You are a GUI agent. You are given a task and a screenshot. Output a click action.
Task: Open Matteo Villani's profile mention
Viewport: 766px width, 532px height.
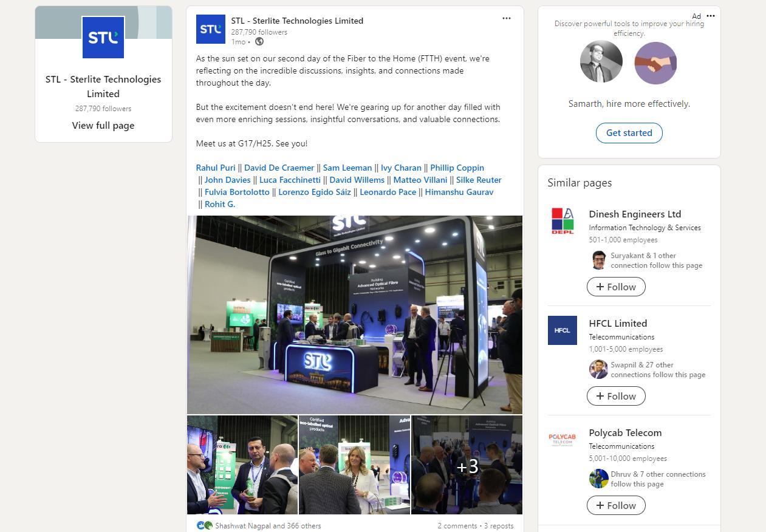pos(420,180)
